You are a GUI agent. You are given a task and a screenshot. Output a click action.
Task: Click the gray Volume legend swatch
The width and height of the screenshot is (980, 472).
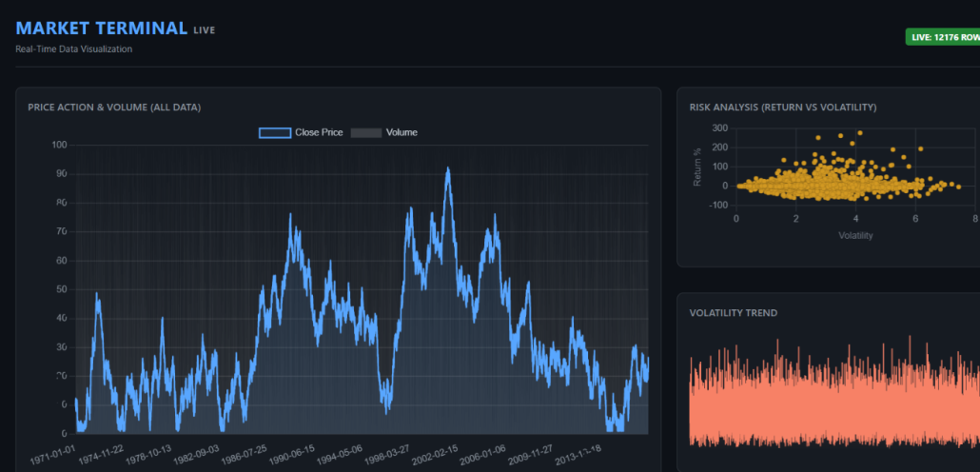[365, 132]
